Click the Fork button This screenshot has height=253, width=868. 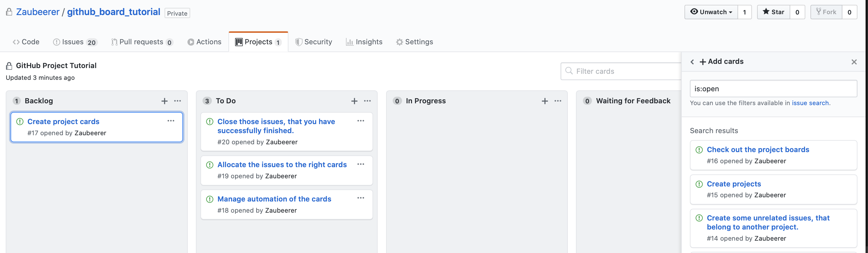point(826,12)
